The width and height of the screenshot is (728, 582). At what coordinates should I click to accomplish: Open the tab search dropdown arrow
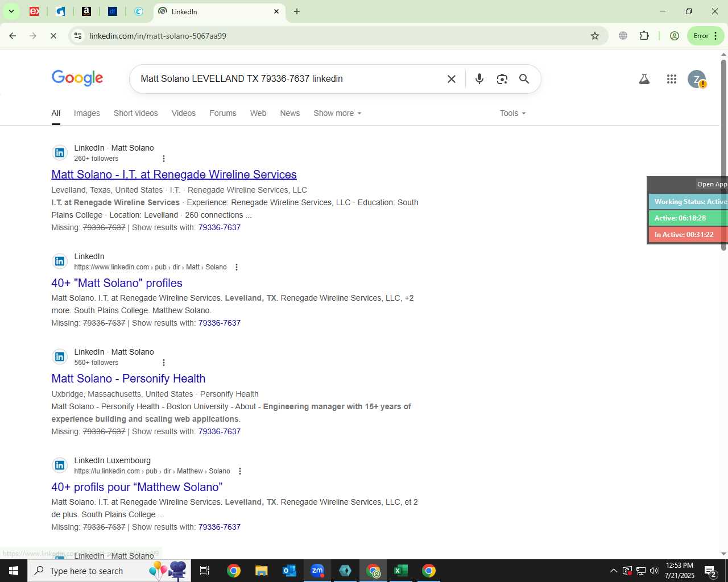pyautogui.click(x=11, y=11)
